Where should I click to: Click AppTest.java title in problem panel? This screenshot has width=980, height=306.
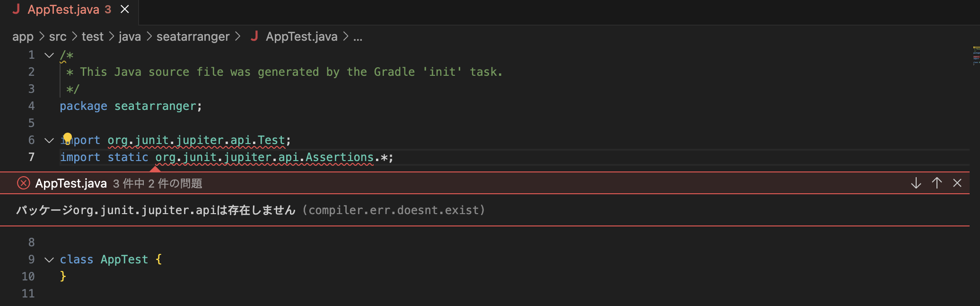pyautogui.click(x=71, y=183)
